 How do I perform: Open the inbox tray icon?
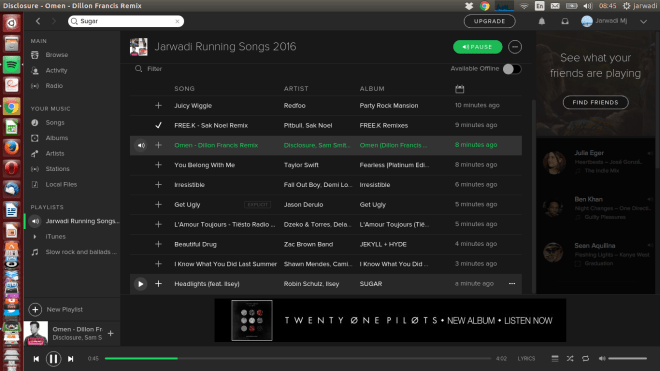point(565,21)
